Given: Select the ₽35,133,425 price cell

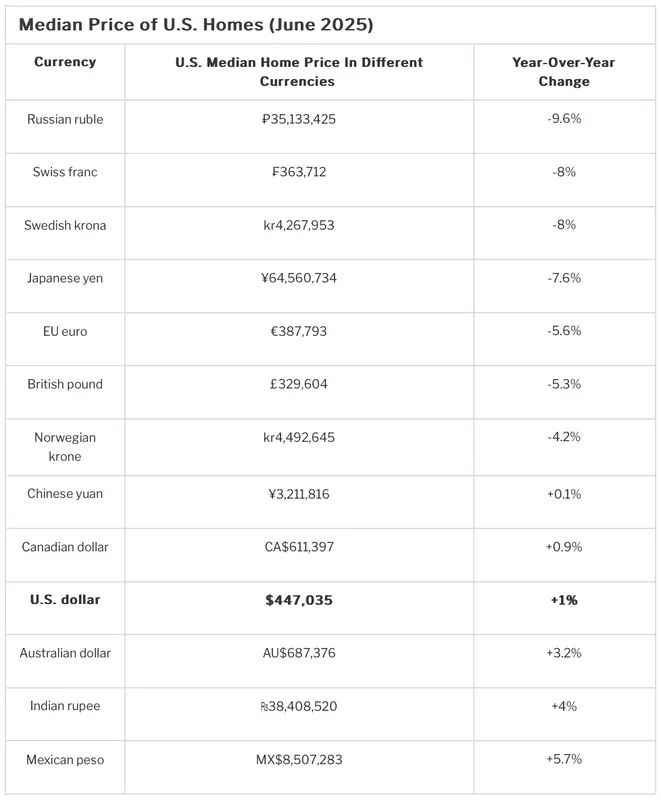Looking at the screenshot, I should [299, 119].
